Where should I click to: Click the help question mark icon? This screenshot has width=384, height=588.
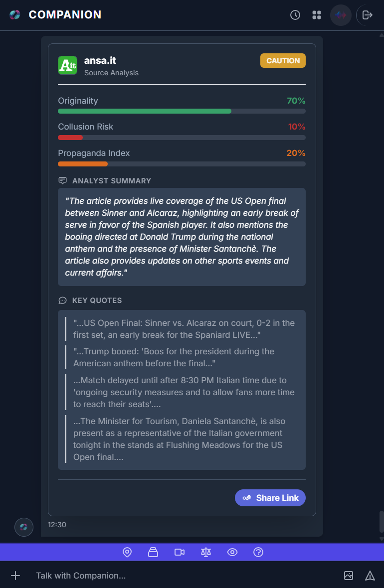pos(258,552)
